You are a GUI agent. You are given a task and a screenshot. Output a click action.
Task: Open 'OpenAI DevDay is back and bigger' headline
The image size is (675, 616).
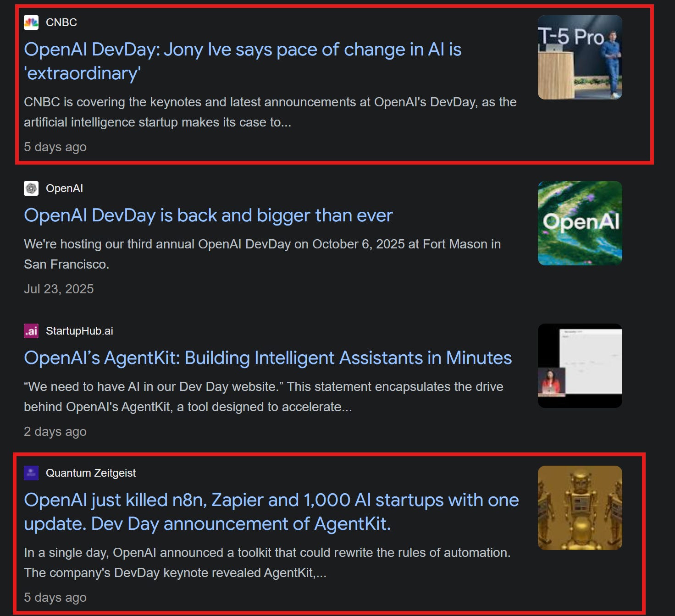208,215
